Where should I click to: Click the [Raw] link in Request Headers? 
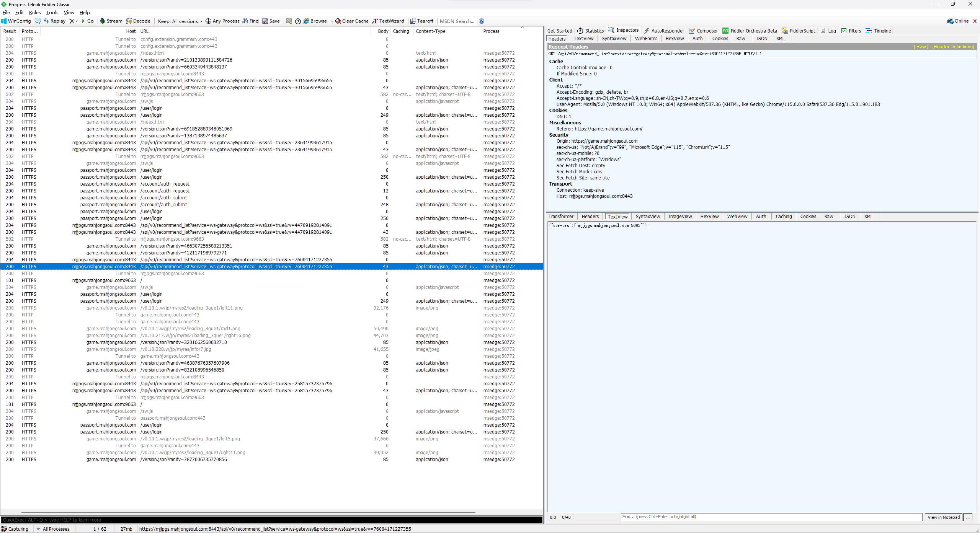(921, 47)
